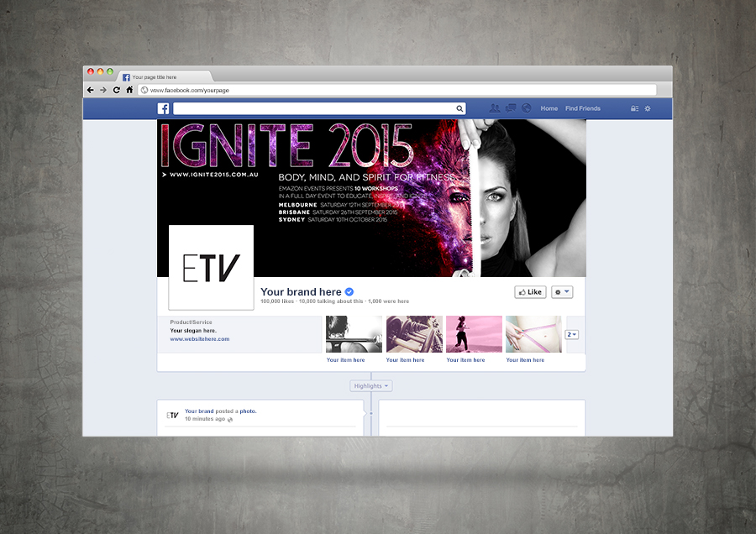Viewport: 756px width, 534px height.
Task: Click the green maximize window button
Action: [x=110, y=71]
